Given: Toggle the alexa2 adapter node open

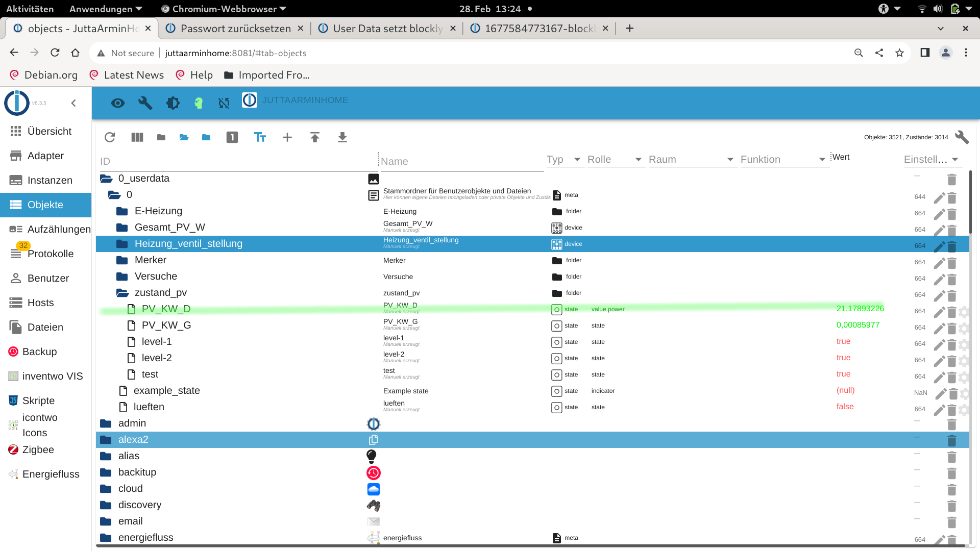Looking at the screenshot, I should click(108, 439).
